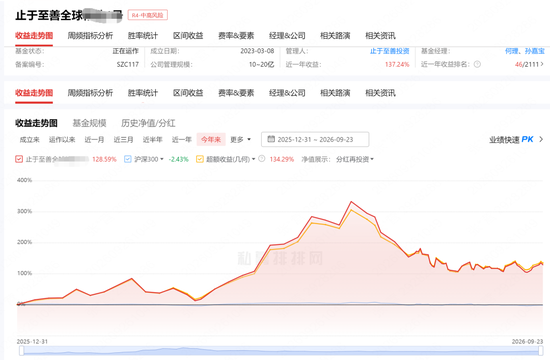Open the 沪深300 benchmark dropdown arrow
The image size is (550, 360).
(x=162, y=159)
